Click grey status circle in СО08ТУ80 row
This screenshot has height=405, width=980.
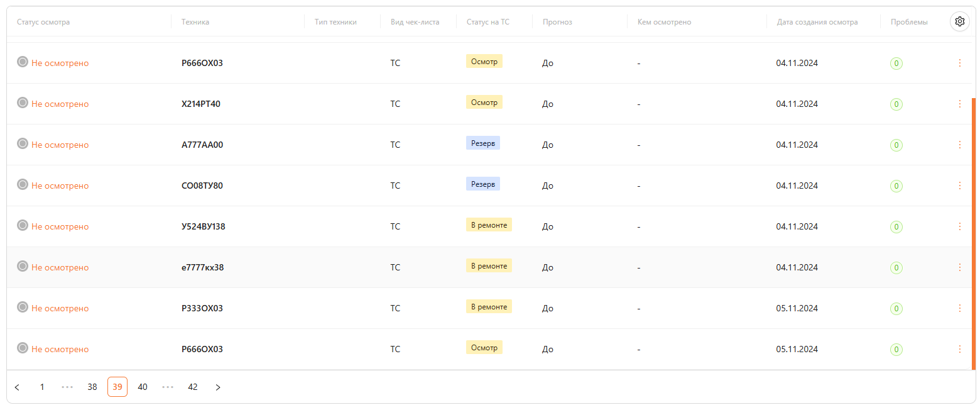pos(23,184)
